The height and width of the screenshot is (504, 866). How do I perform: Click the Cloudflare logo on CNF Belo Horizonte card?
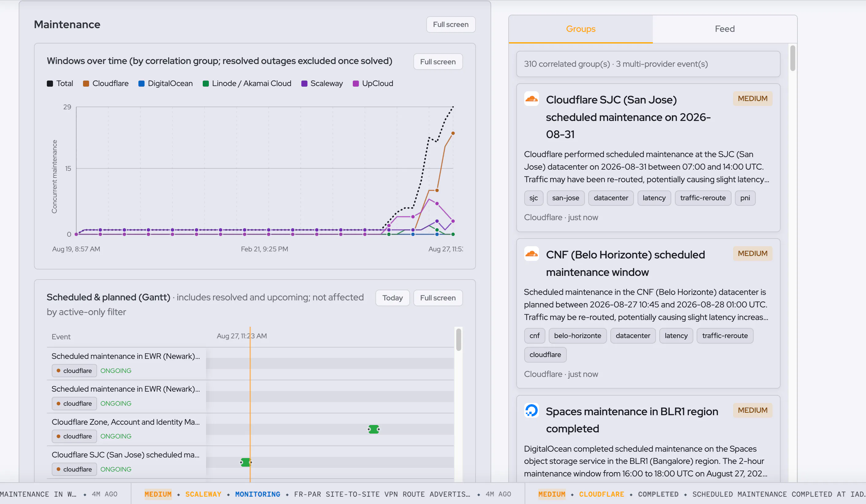coord(531,254)
